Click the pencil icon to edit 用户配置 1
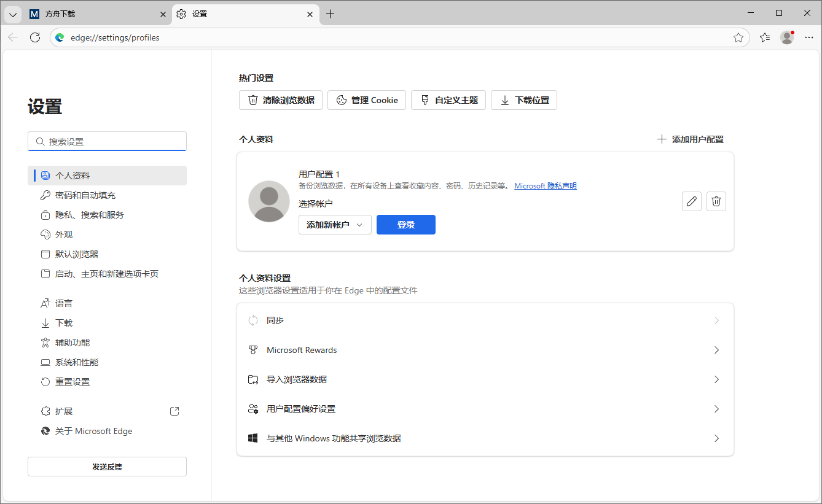The width and height of the screenshot is (822, 504). click(x=691, y=201)
